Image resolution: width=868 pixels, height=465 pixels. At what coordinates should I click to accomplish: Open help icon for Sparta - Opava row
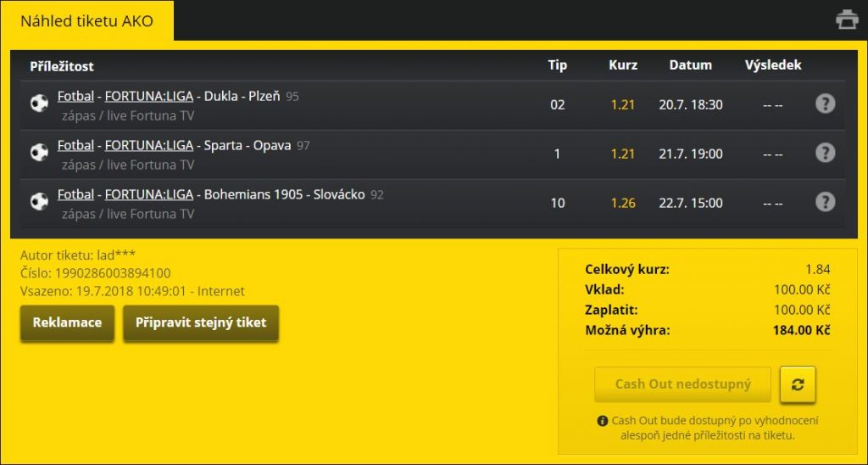click(x=825, y=153)
